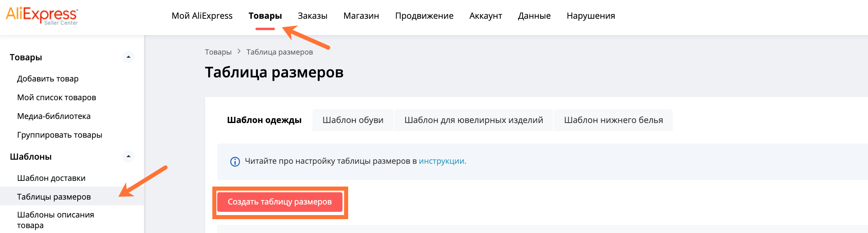Click the AliExpress Seller Center logo
Viewport: 868px width, 233px height.
click(x=42, y=16)
